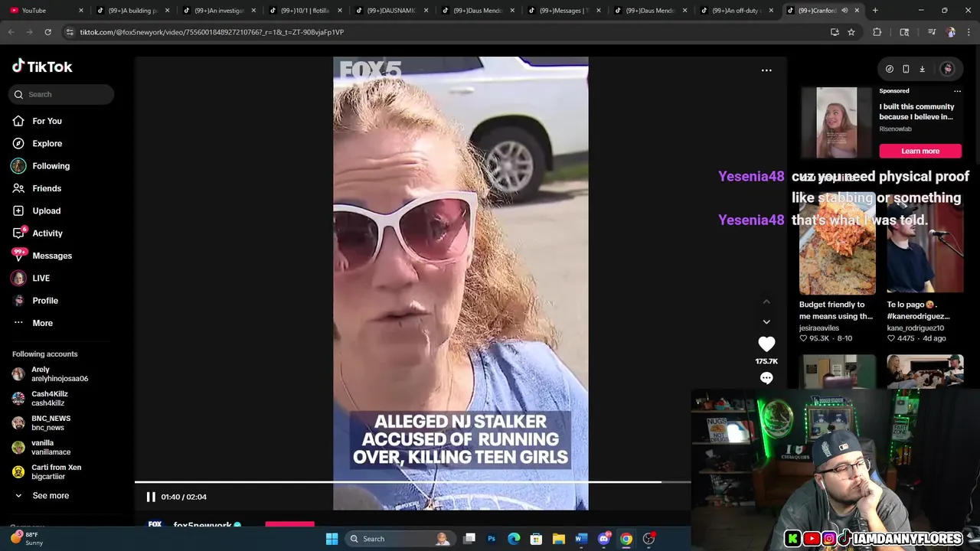Mute the playing Cranford tab audio

click(844, 11)
